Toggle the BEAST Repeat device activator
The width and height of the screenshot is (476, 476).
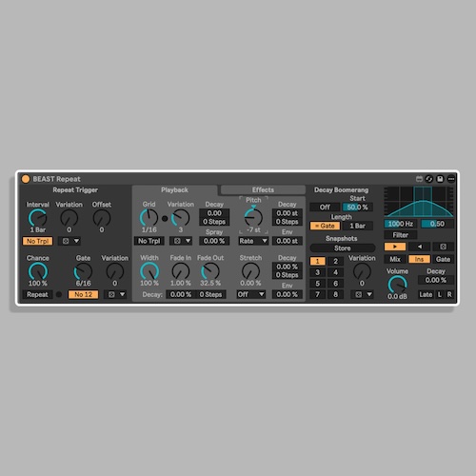tap(26, 179)
